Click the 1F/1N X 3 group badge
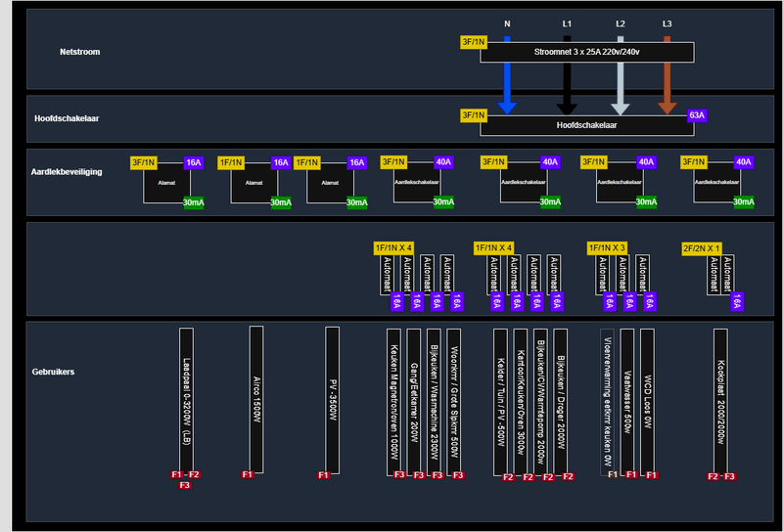 tap(607, 248)
